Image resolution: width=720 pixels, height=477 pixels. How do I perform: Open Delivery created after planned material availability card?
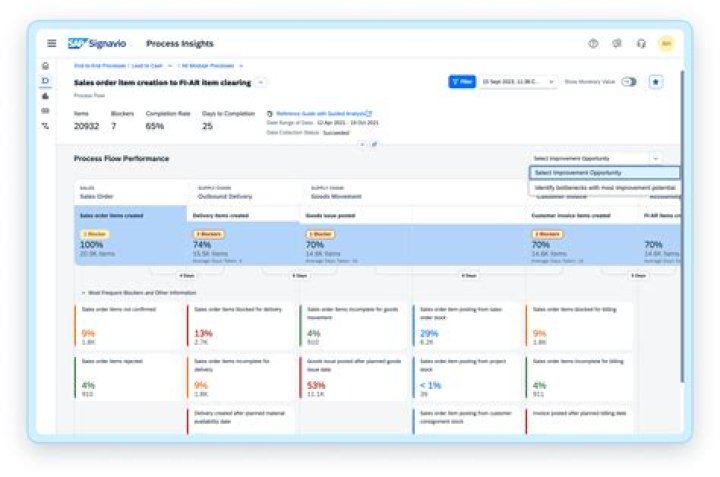click(x=241, y=420)
